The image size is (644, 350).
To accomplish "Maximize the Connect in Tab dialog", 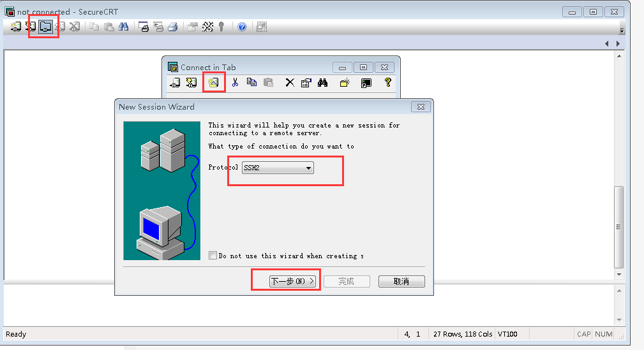I will (363, 68).
